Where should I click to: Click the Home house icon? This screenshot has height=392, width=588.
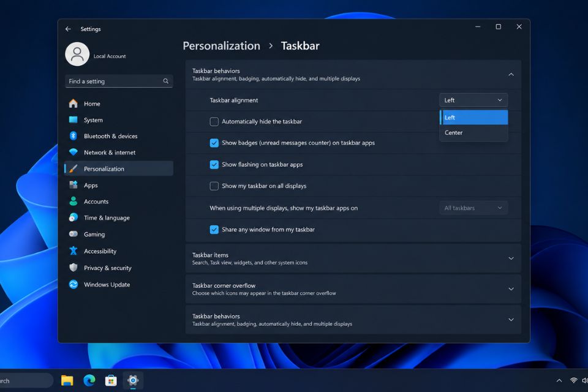point(73,104)
